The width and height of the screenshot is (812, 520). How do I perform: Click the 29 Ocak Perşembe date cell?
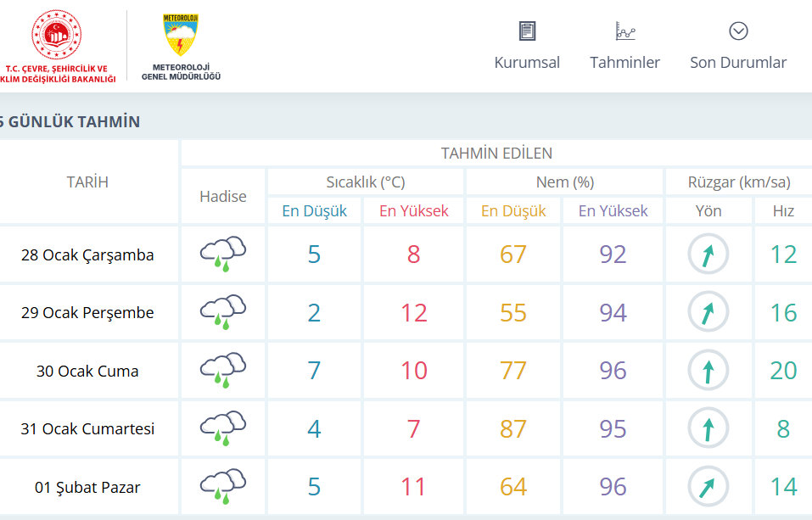87,312
